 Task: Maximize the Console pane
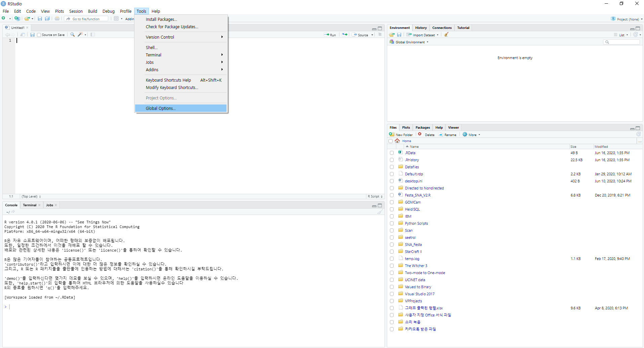(380, 206)
